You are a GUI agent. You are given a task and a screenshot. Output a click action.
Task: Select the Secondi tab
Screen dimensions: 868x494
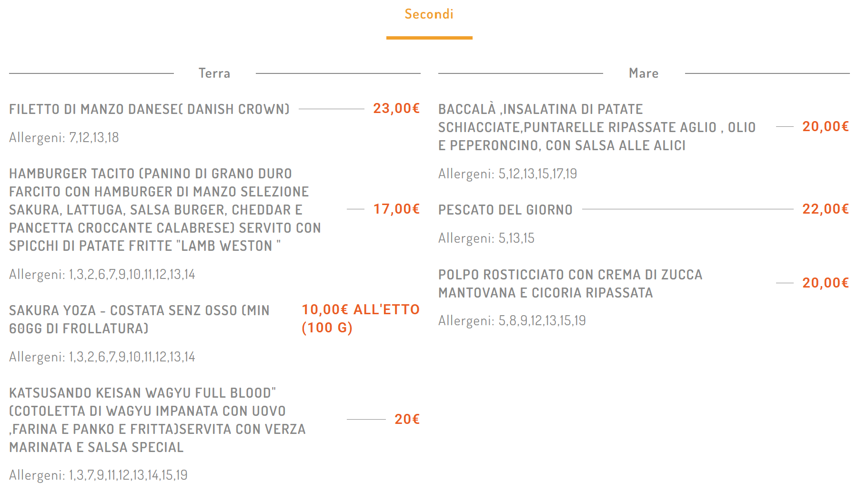pyautogui.click(x=429, y=14)
